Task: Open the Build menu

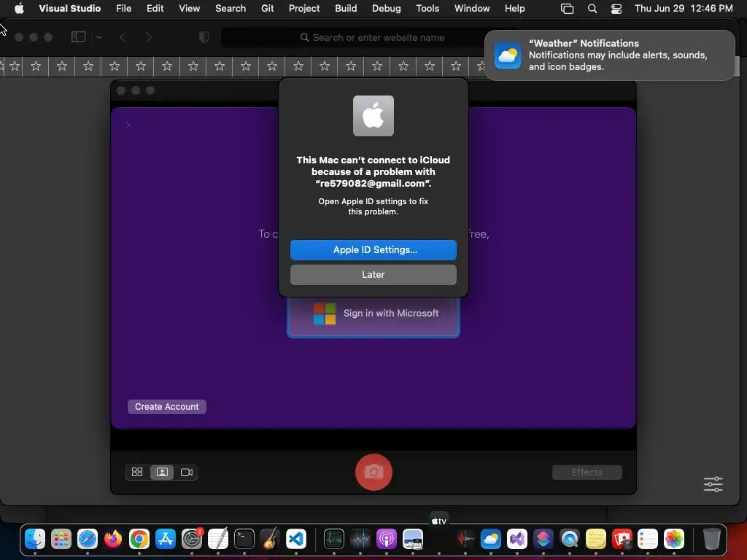Action: 346,9
